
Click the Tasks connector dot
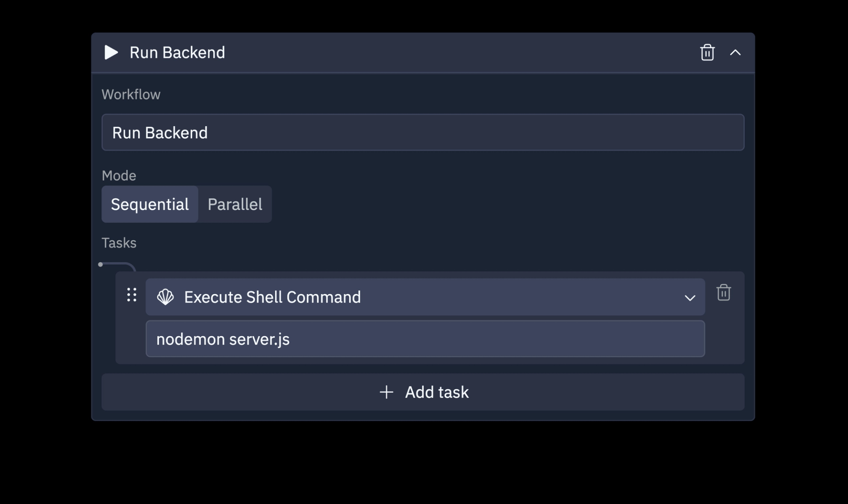[x=100, y=264]
